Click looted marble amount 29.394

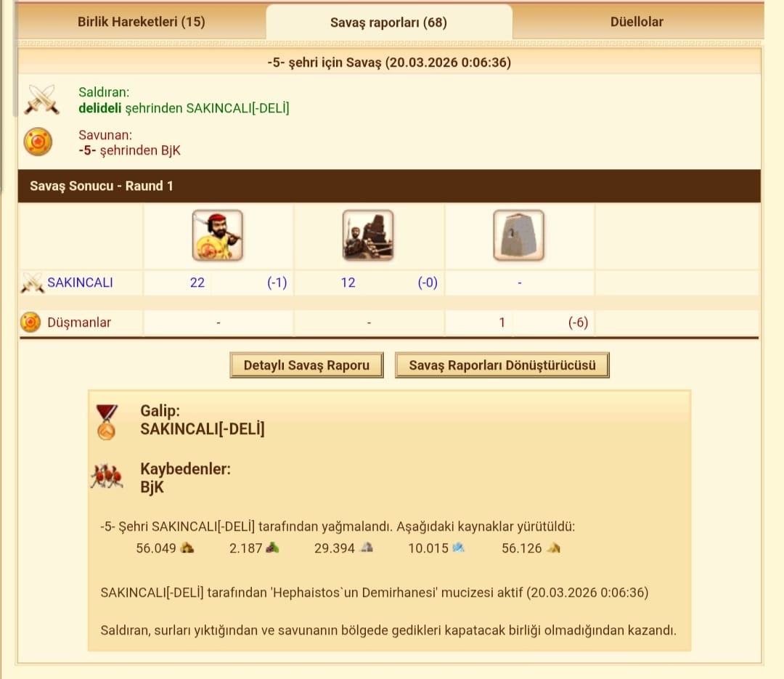point(335,548)
